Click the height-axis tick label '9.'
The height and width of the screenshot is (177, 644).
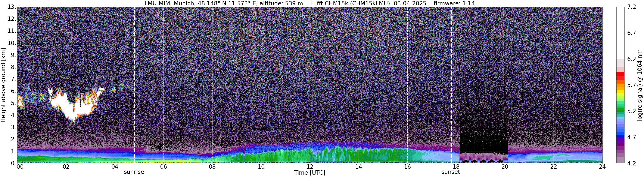pyautogui.click(x=13, y=55)
